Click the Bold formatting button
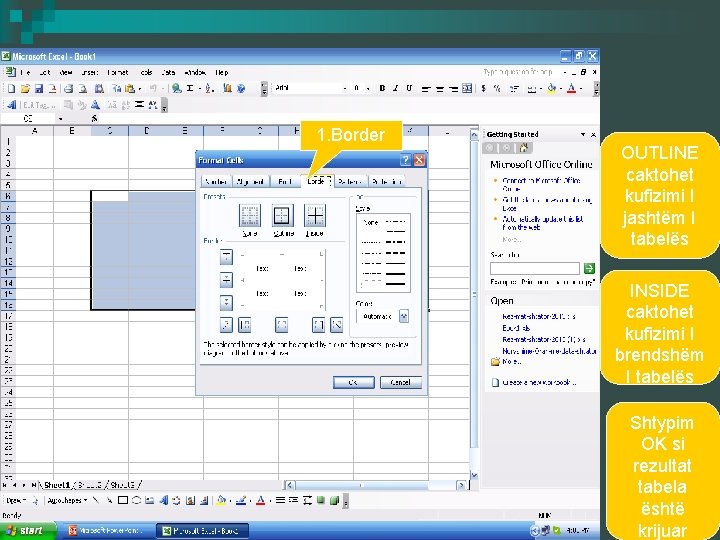The width and height of the screenshot is (720, 540). [x=382, y=88]
